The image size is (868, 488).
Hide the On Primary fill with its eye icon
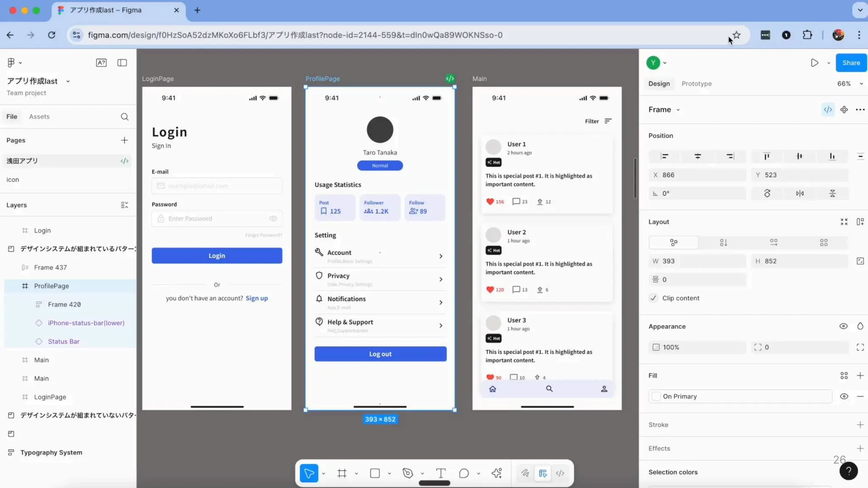click(x=844, y=396)
